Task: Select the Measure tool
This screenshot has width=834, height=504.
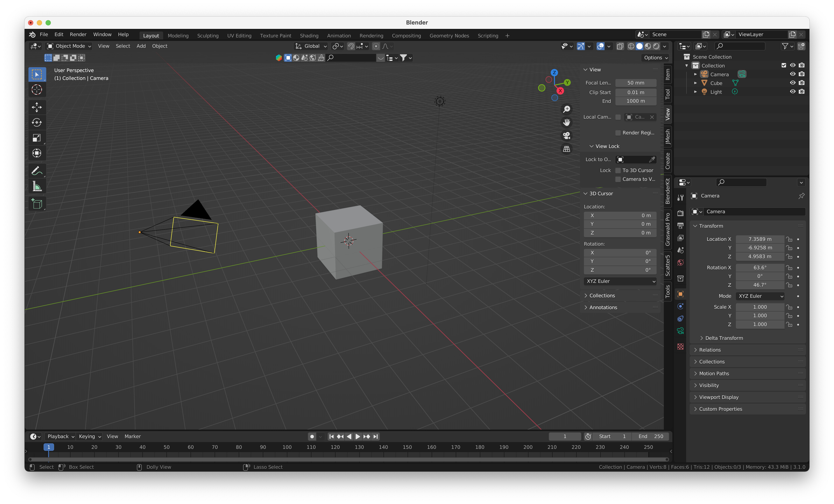Action: click(37, 186)
